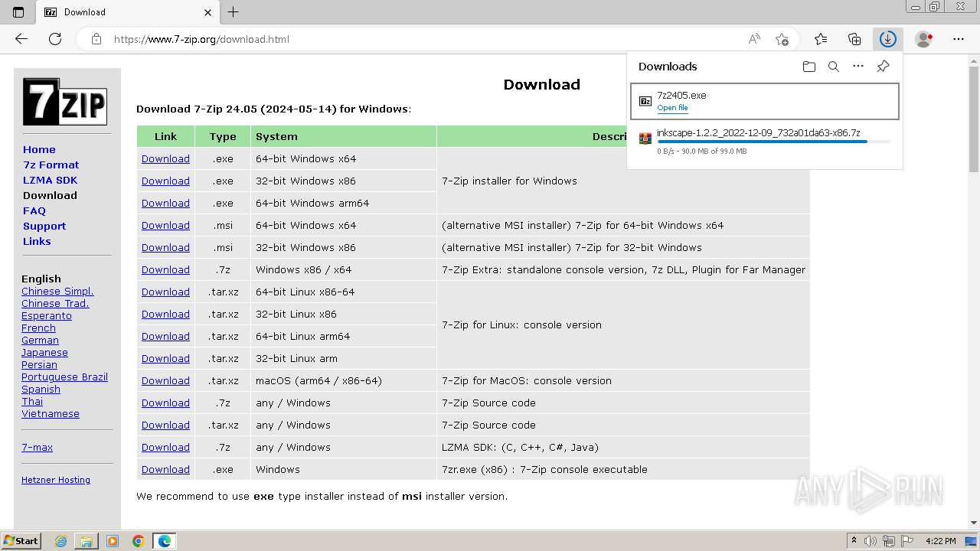Open a new browser tab
Image resolution: width=980 pixels, height=551 pixels.
pyautogui.click(x=234, y=12)
